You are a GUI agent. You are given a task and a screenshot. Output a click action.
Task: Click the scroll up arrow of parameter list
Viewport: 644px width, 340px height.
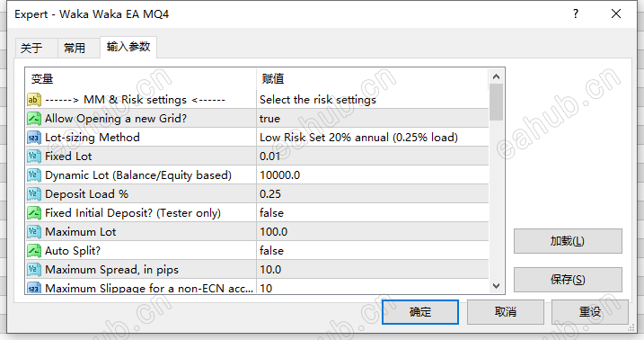pos(496,76)
